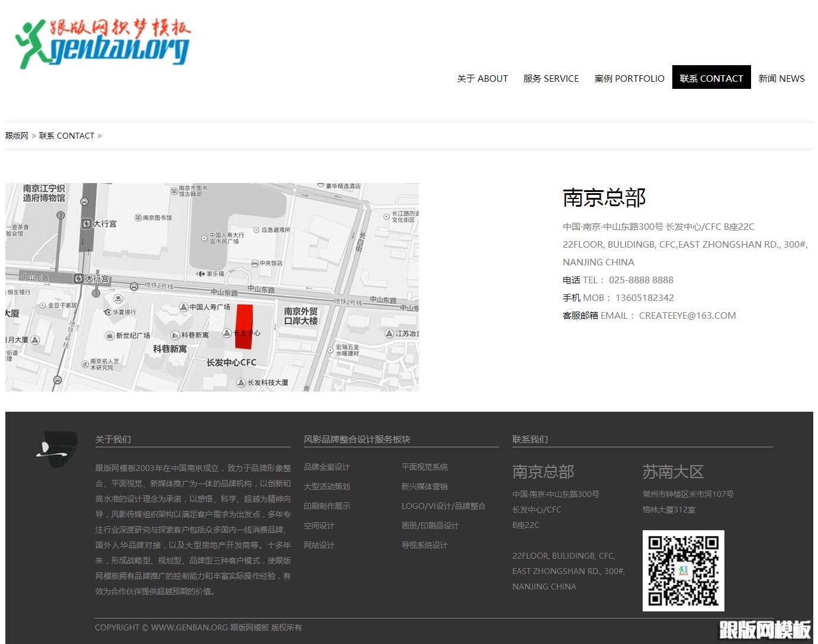
Task: Open the 新闻 NEWS menu item
Action: [781, 78]
